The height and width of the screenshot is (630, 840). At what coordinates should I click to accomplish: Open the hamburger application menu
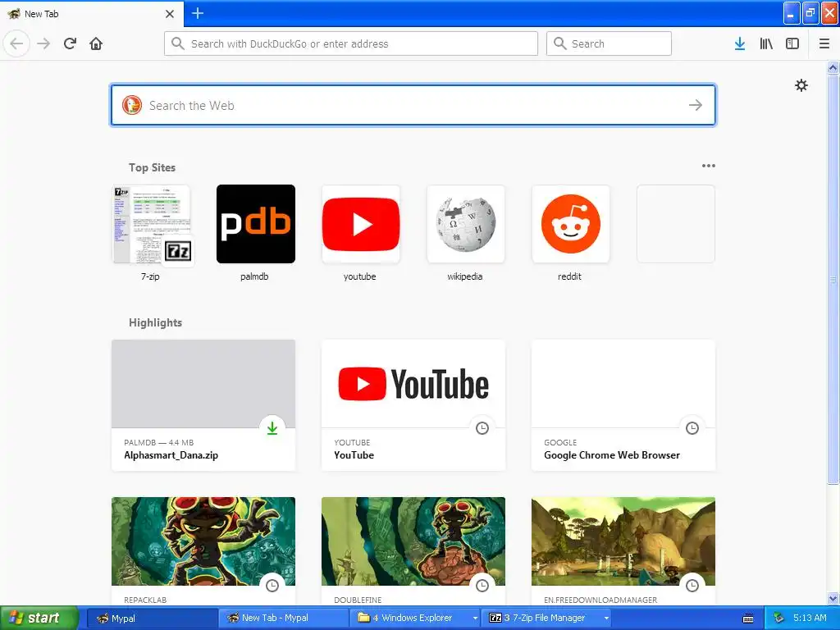(x=824, y=43)
